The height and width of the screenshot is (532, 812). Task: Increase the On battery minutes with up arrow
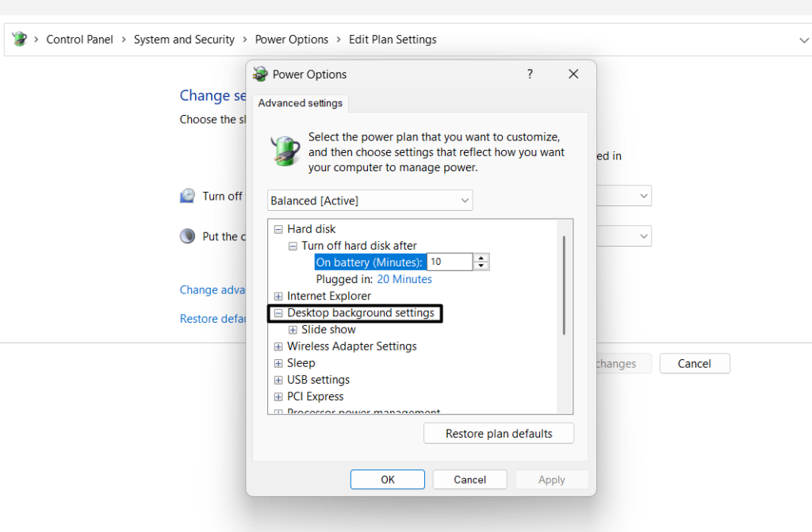click(x=481, y=258)
